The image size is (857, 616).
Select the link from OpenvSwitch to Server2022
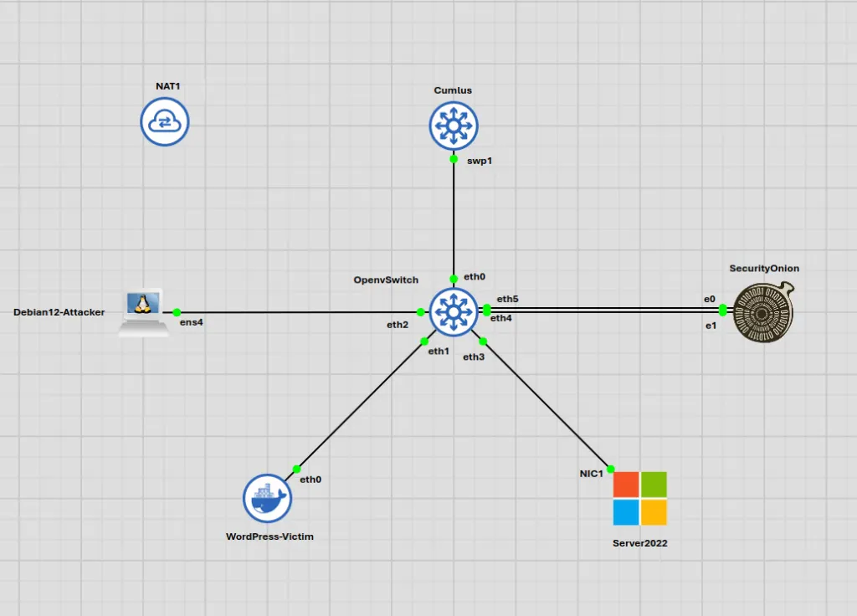pyautogui.click(x=547, y=405)
